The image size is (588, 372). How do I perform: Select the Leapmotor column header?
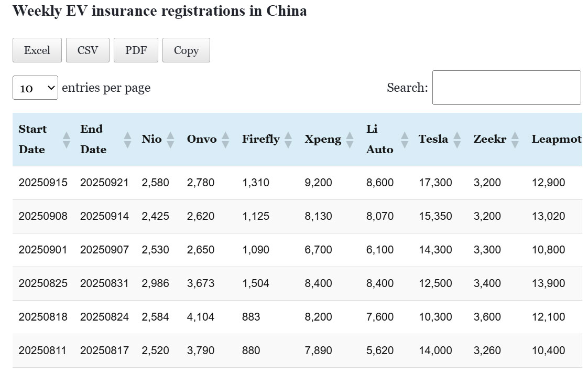coord(556,140)
